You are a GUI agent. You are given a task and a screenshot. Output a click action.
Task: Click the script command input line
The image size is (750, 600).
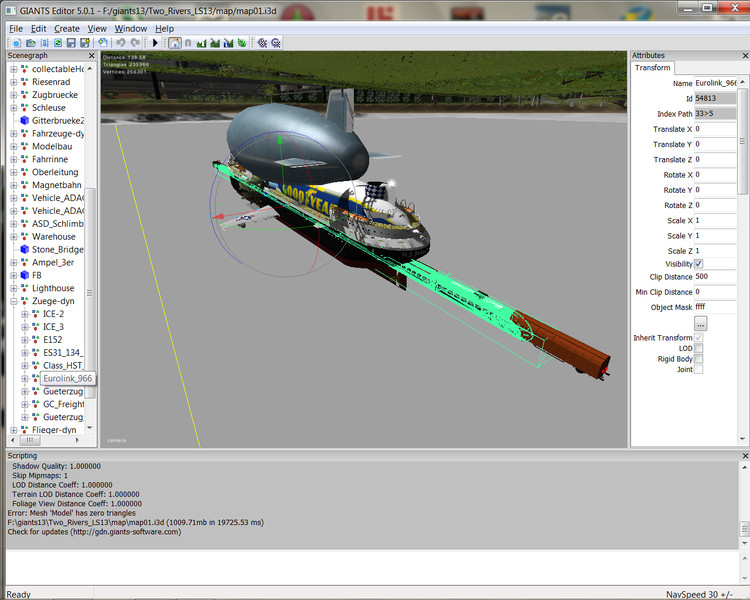(x=372, y=567)
